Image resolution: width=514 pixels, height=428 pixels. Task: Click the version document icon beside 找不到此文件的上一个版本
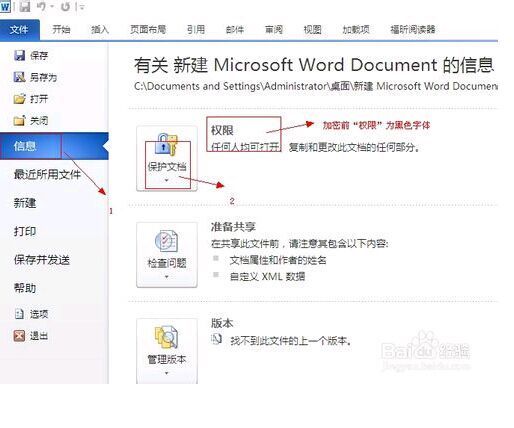click(217, 339)
